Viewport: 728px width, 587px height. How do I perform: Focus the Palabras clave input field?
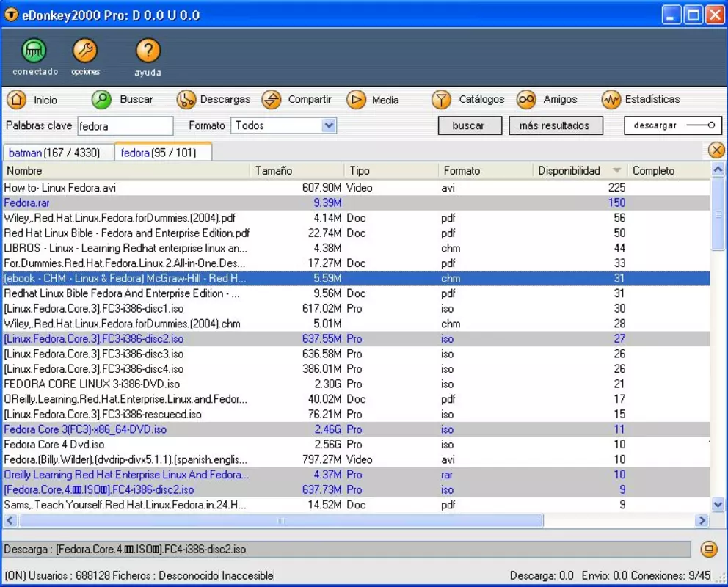(x=125, y=125)
